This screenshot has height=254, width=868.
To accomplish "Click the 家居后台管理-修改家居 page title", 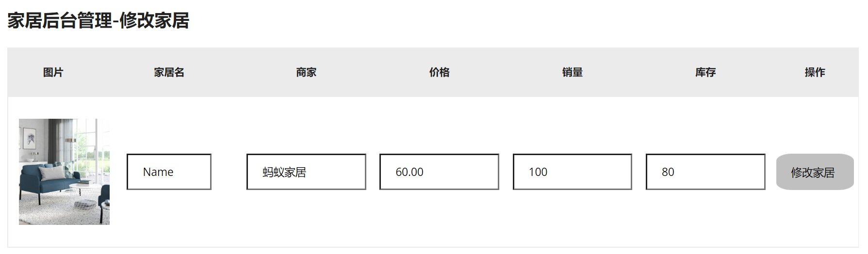I will [98, 20].
